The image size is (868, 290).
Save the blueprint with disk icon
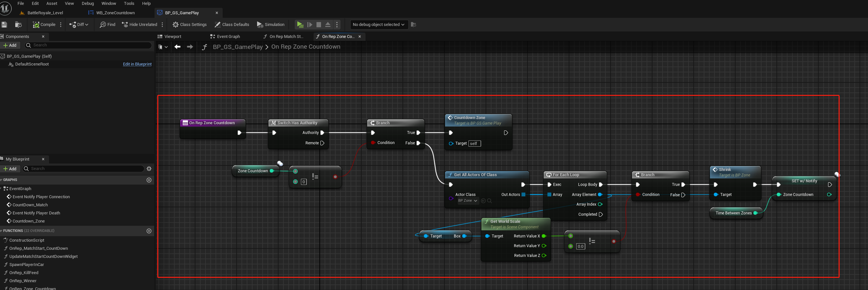point(4,25)
